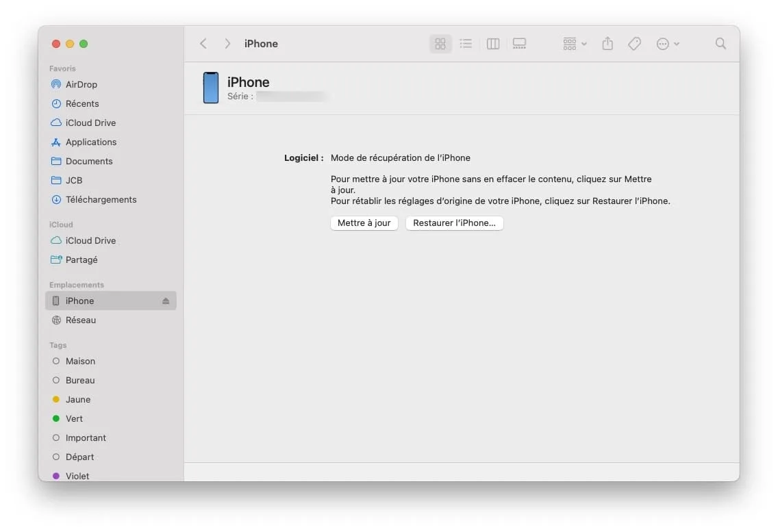Screen dimensions: 778x532
Task: Eject the iPhone in sidebar
Action: click(x=166, y=301)
